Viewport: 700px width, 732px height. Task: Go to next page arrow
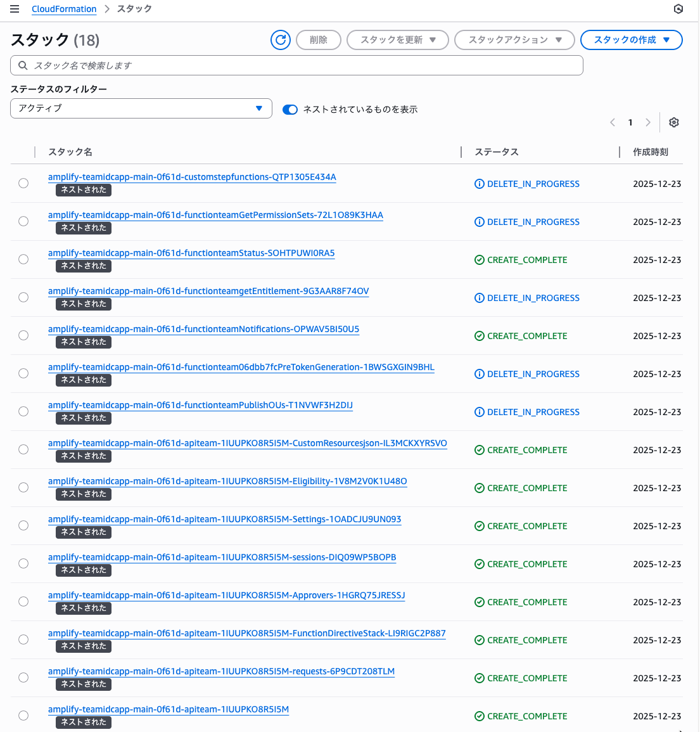point(648,122)
